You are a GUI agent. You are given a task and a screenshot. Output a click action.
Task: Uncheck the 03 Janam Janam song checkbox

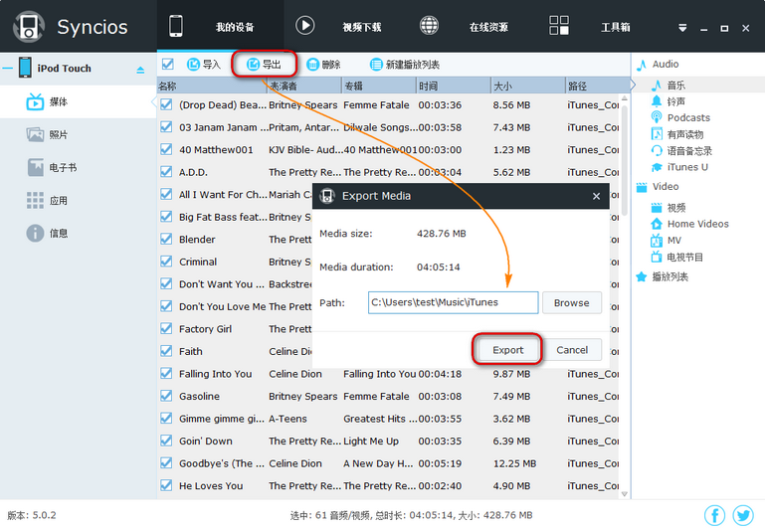(166, 127)
